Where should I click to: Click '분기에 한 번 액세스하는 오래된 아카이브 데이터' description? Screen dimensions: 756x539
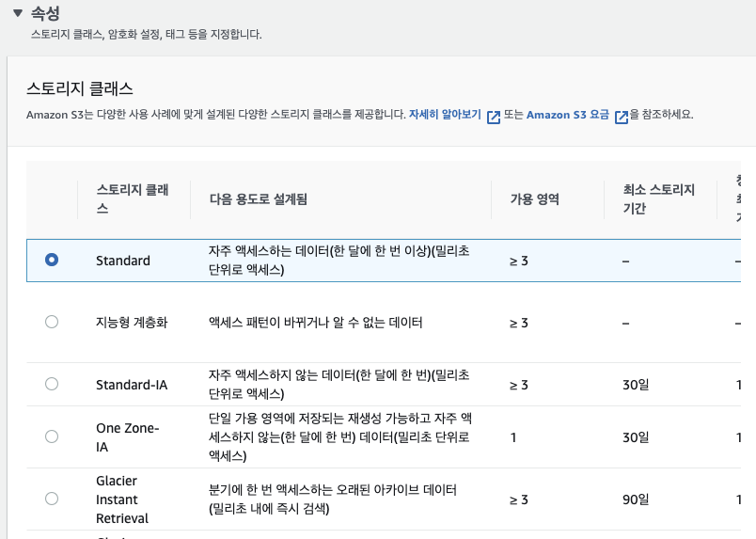tap(333, 499)
